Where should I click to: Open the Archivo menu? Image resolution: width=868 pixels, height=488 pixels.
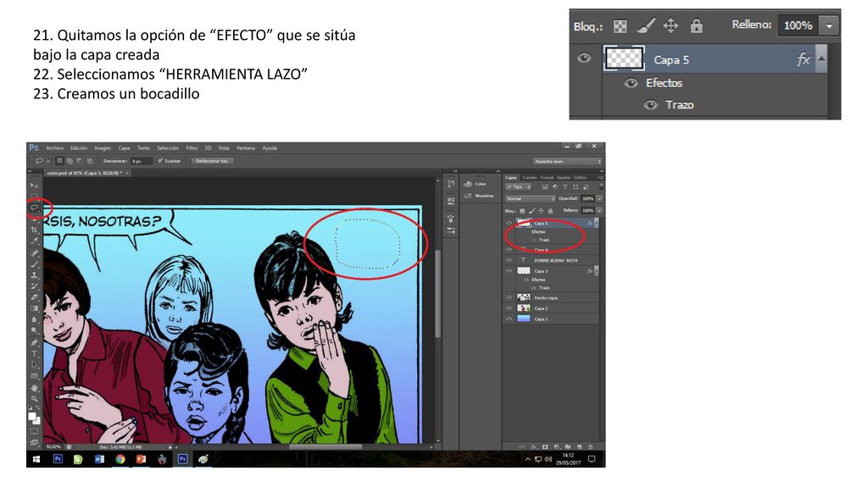point(55,148)
